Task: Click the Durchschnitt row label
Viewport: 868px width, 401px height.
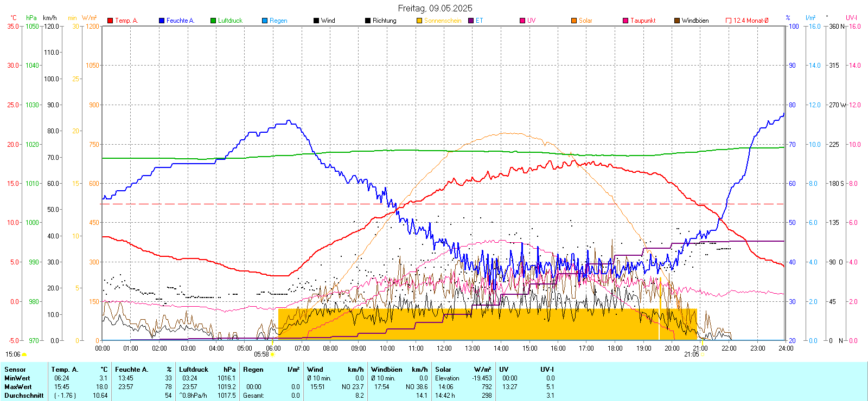Action: (x=24, y=396)
